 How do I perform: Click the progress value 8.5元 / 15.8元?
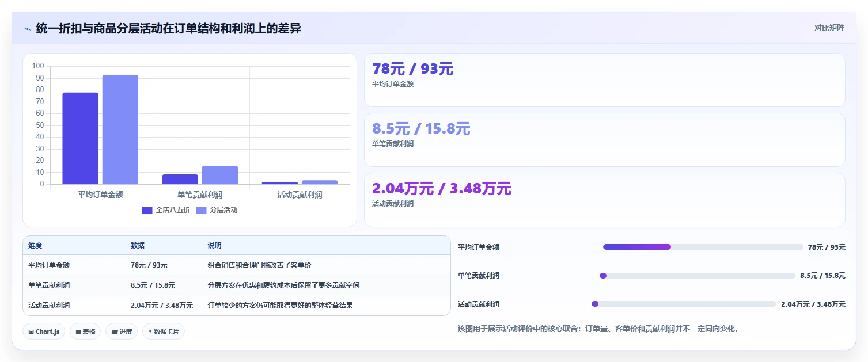[822, 276]
